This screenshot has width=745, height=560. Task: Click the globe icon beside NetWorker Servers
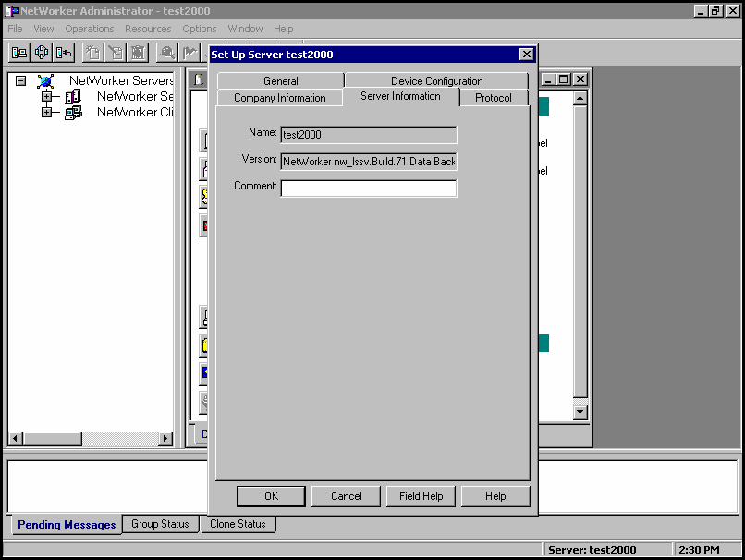click(45, 81)
